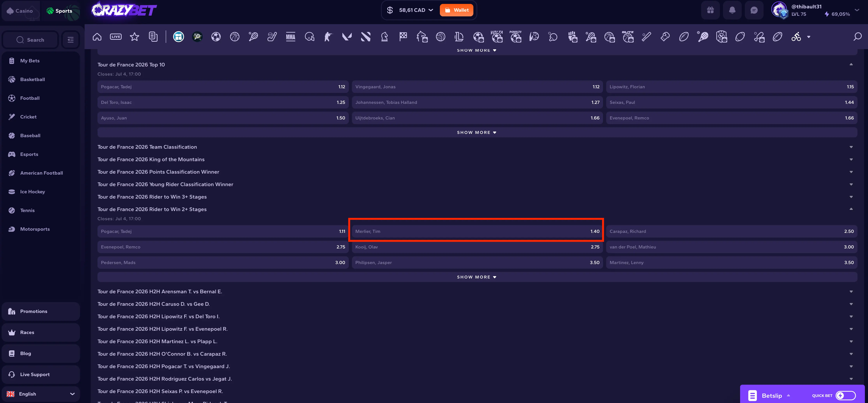Click the sidebar Search field
Image resolution: width=868 pixels, height=403 pixels.
(30, 40)
